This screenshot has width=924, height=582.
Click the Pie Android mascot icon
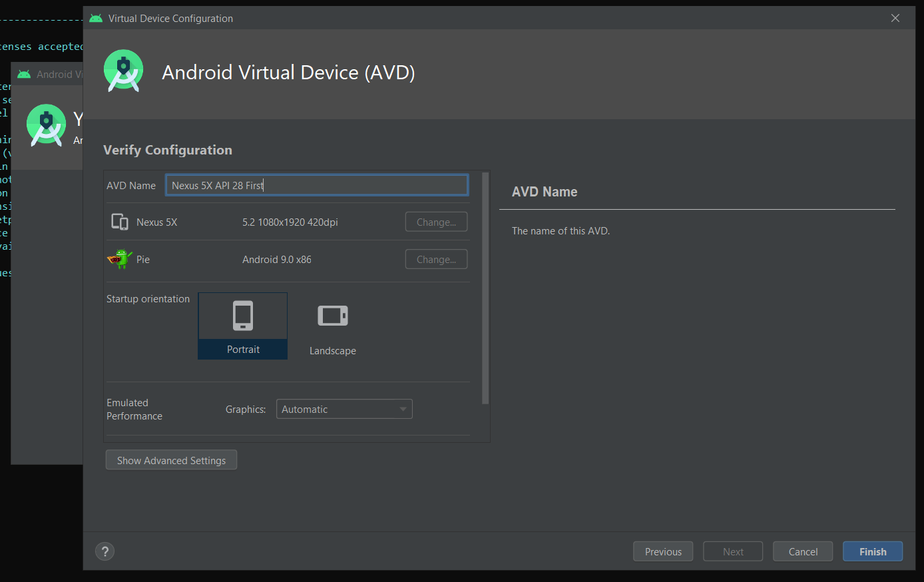pyautogui.click(x=120, y=259)
